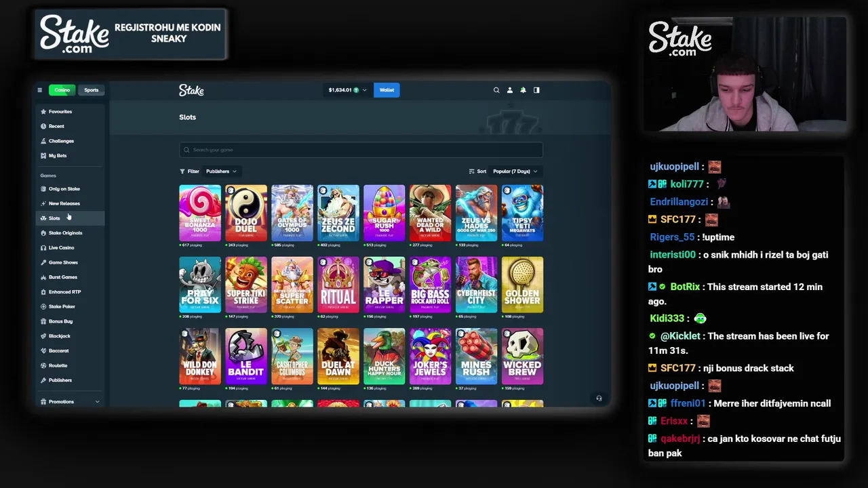
Task: Click the blue Wallet button
Action: (387, 90)
